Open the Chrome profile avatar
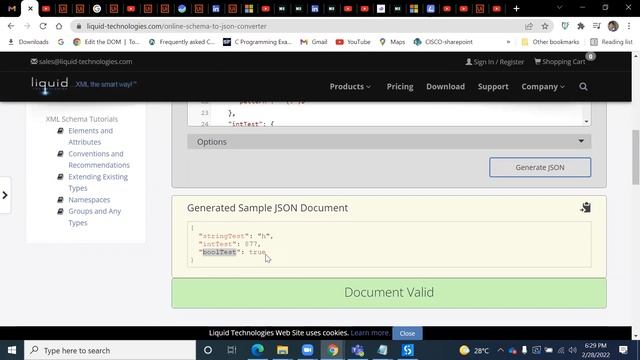 click(613, 26)
